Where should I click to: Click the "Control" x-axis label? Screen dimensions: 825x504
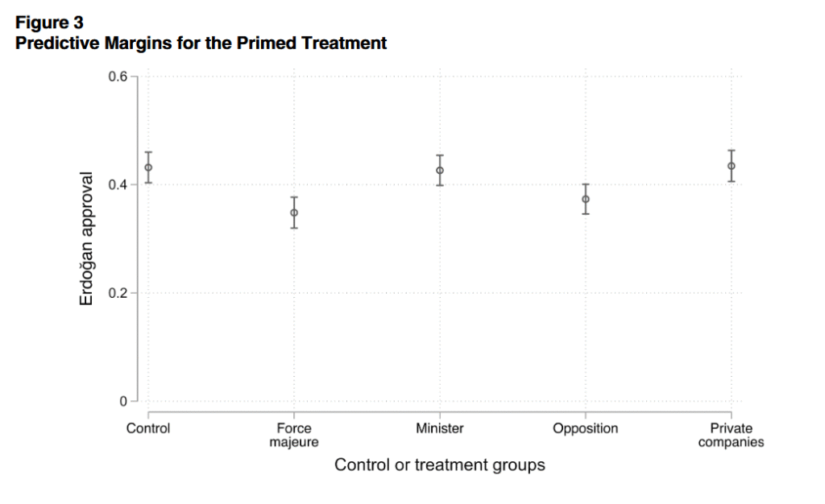point(148,428)
